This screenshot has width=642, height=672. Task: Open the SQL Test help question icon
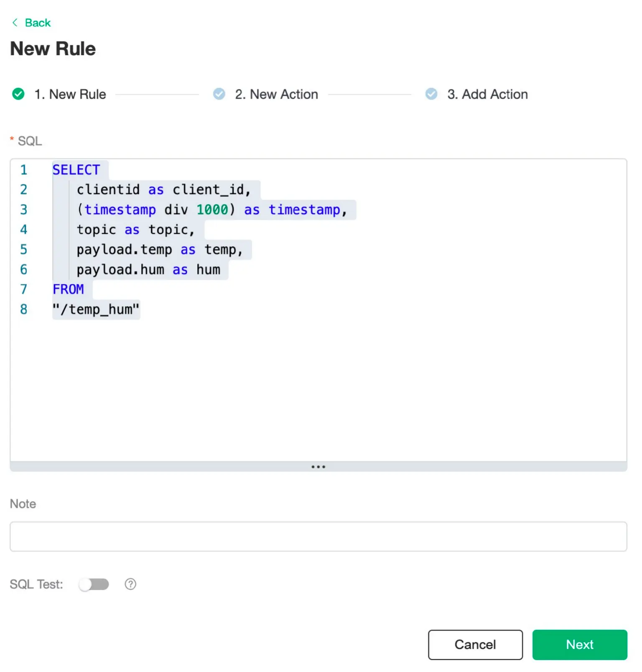pos(130,584)
